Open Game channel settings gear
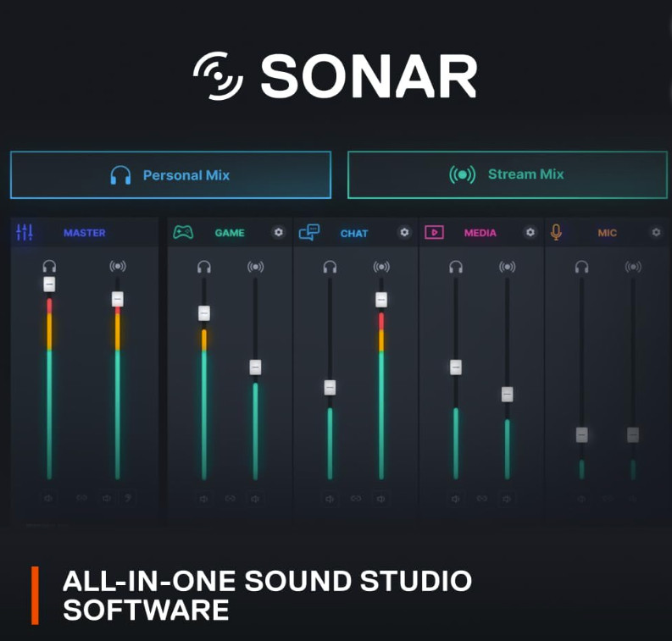 click(279, 232)
